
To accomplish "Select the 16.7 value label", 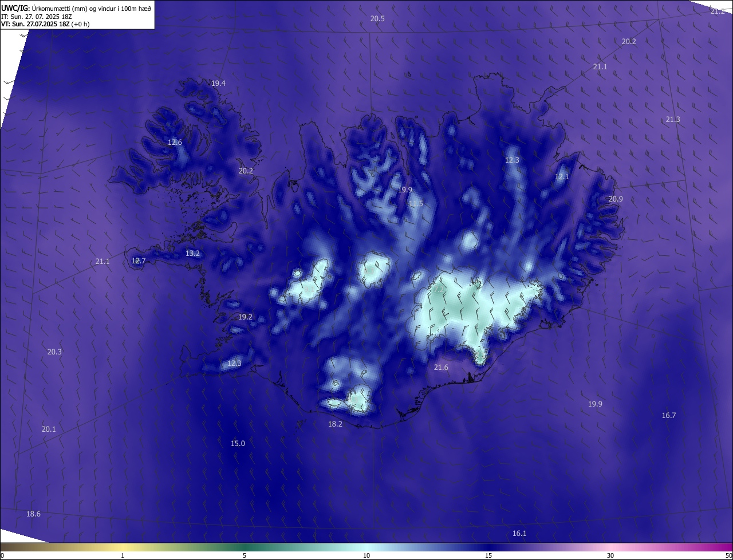I will coord(669,415).
